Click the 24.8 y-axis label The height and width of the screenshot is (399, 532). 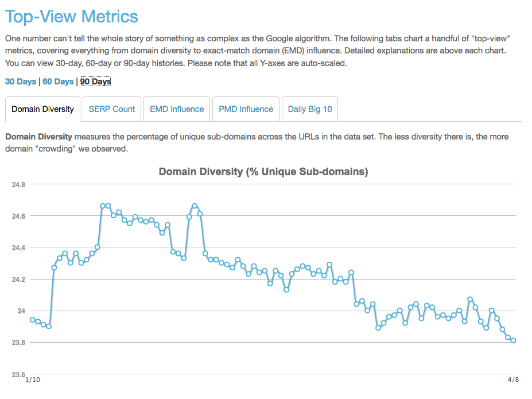pos(19,184)
